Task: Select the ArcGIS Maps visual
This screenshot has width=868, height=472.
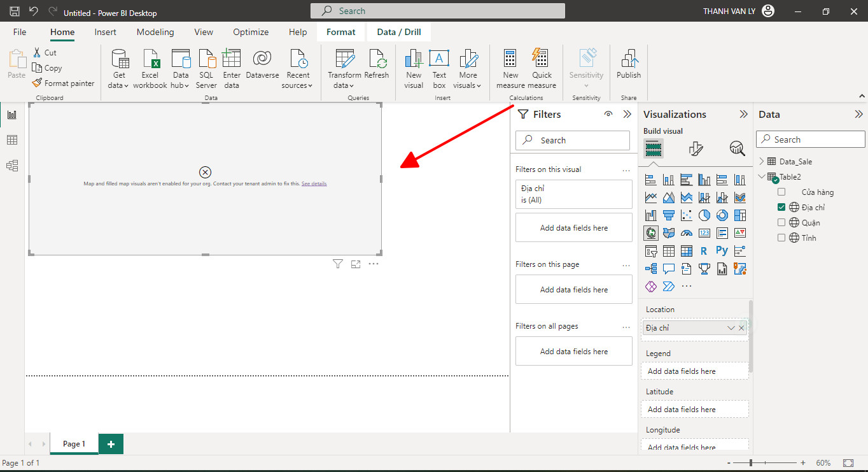Action: click(739, 269)
